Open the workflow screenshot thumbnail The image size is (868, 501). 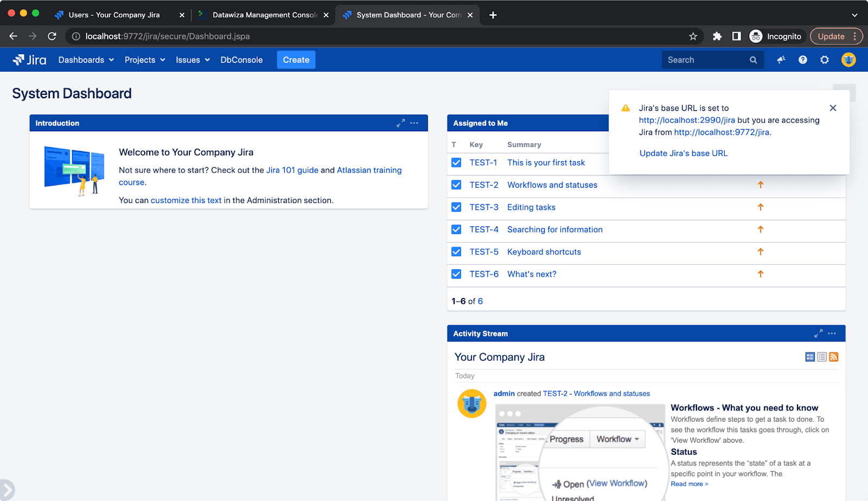point(580,452)
